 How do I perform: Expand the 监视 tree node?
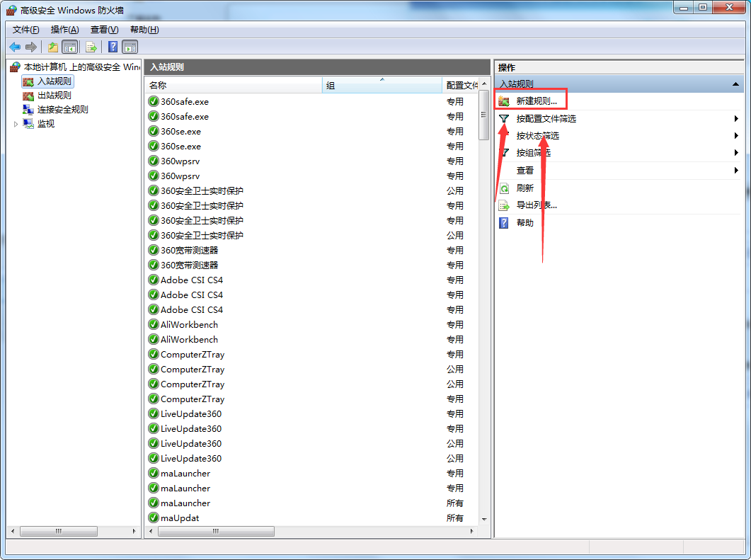[16, 124]
